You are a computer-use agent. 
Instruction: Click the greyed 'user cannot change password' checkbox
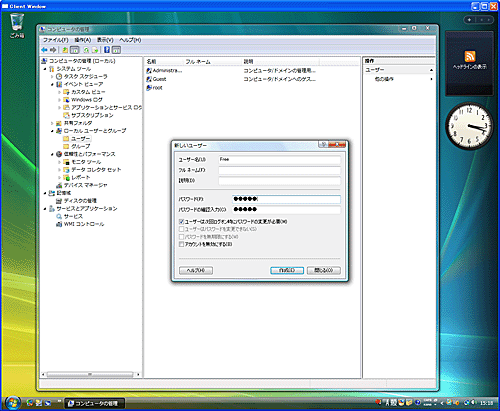coord(181,229)
